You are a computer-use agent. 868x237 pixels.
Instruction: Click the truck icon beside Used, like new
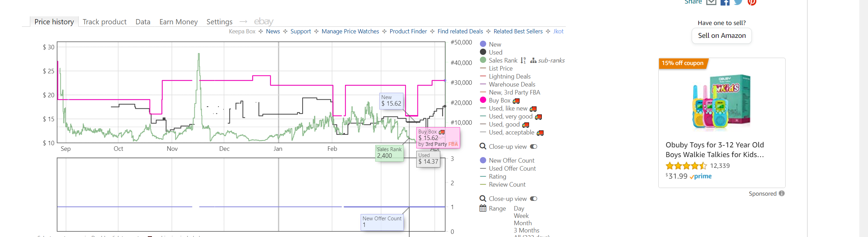click(x=533, y=109)
